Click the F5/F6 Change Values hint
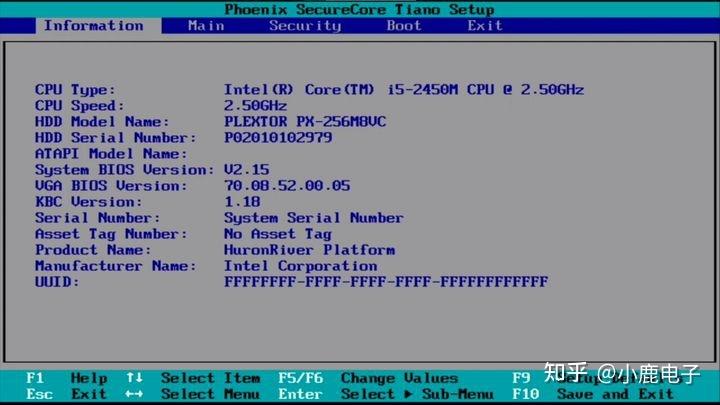This screenshot has height=405, width=720. tap(368, 378)
